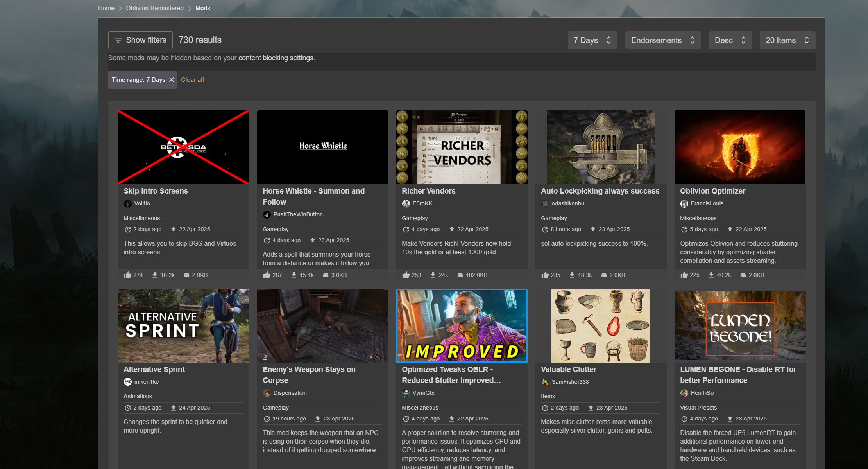Open the Endorsements sort dropdown
The image size is (868, 469).
(663, 40)
